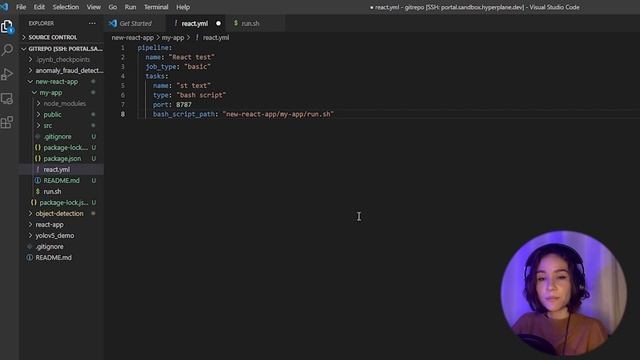Open the root-level .gitignore file

(61, 247)
